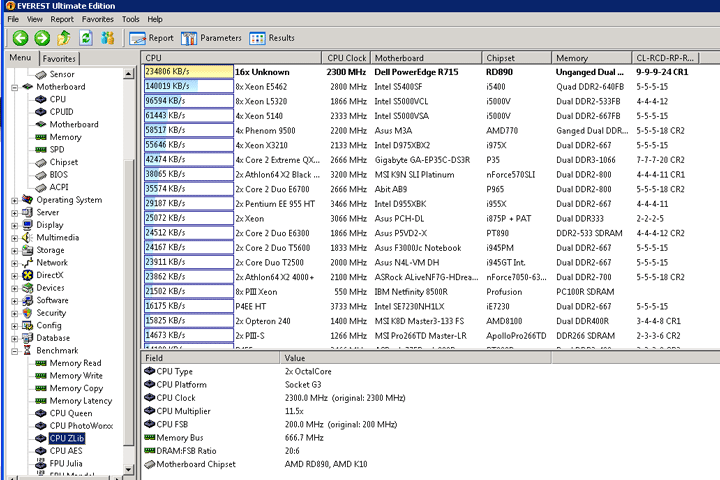Sort by the Chipset column header
720x480 pixels.
tap(517, 58)
